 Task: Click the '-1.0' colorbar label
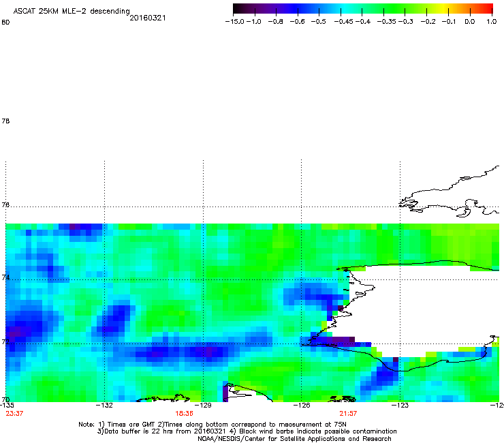(253, 22)
